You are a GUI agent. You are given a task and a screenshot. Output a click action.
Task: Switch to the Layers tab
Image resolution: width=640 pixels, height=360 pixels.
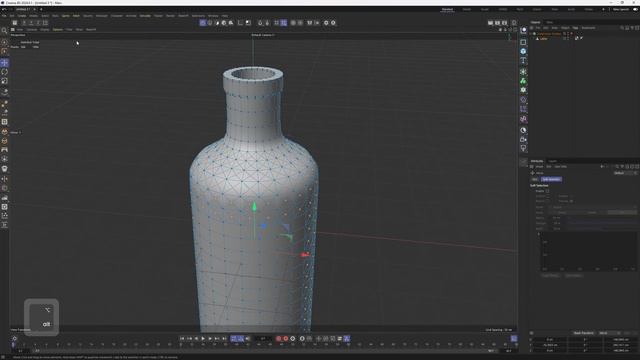pos(553,161)
